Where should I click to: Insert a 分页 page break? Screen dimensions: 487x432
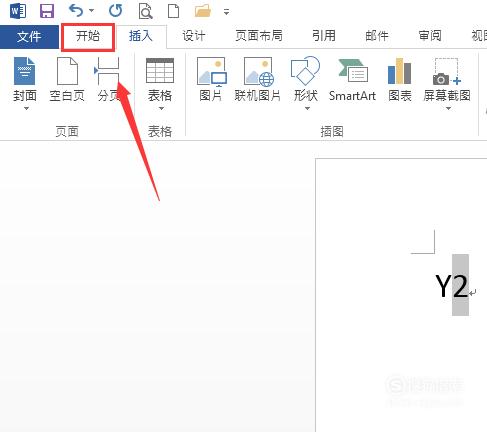(108, 80)
